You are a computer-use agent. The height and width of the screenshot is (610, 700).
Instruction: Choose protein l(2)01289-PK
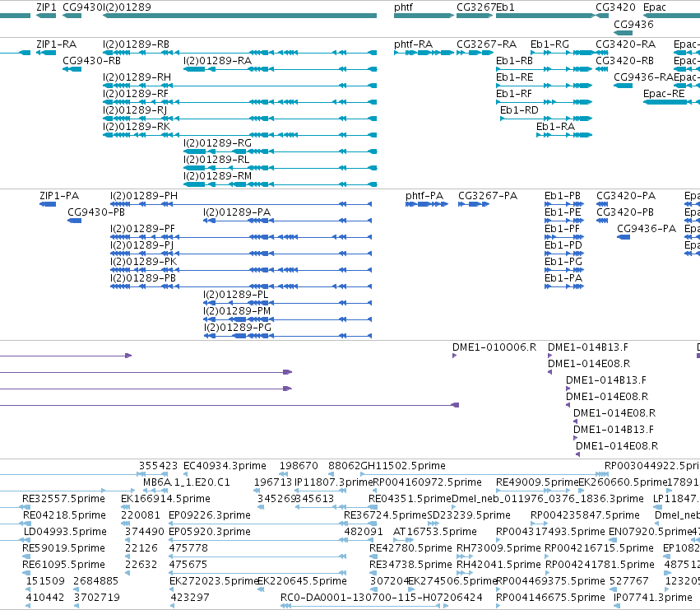[x=143, y=262]
